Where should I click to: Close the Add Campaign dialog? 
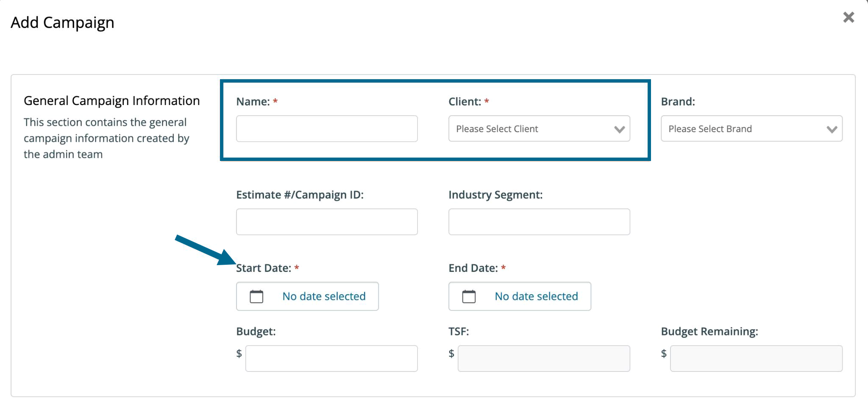pyautogui.click(x=849, y=17)
